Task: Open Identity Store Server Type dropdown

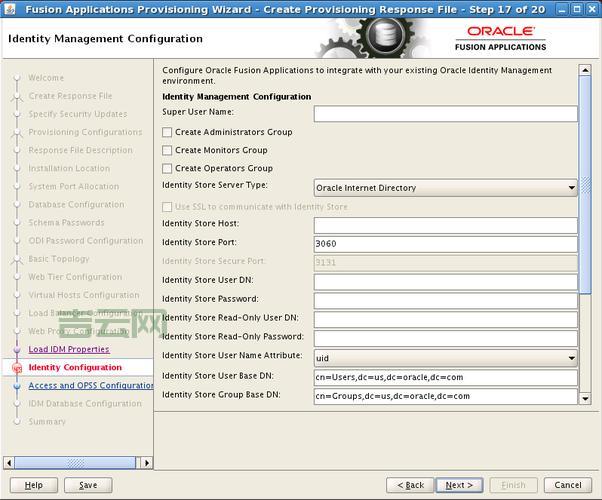Action: [445, 188]
